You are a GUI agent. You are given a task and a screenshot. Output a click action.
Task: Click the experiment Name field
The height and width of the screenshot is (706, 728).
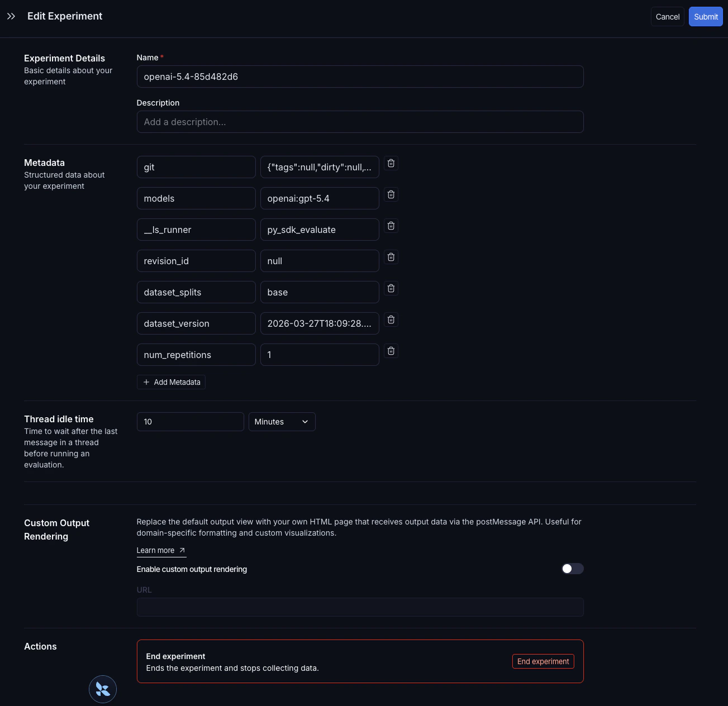tap(360, 77)
